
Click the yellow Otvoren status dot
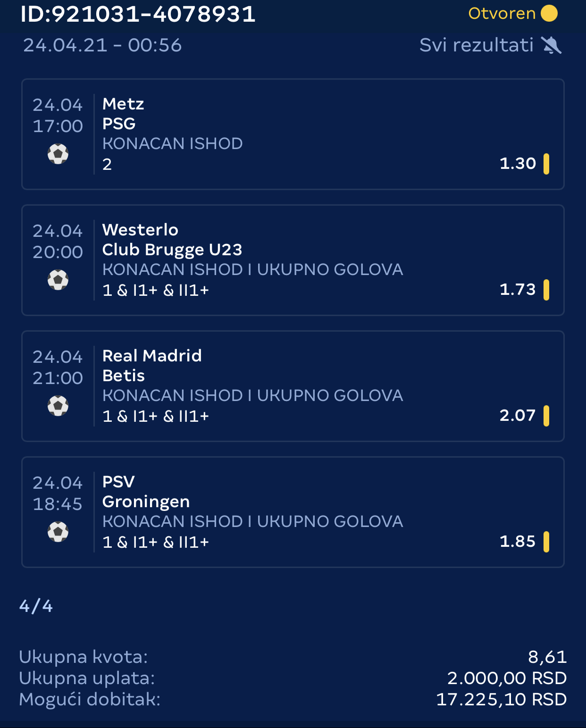point(549,13)
